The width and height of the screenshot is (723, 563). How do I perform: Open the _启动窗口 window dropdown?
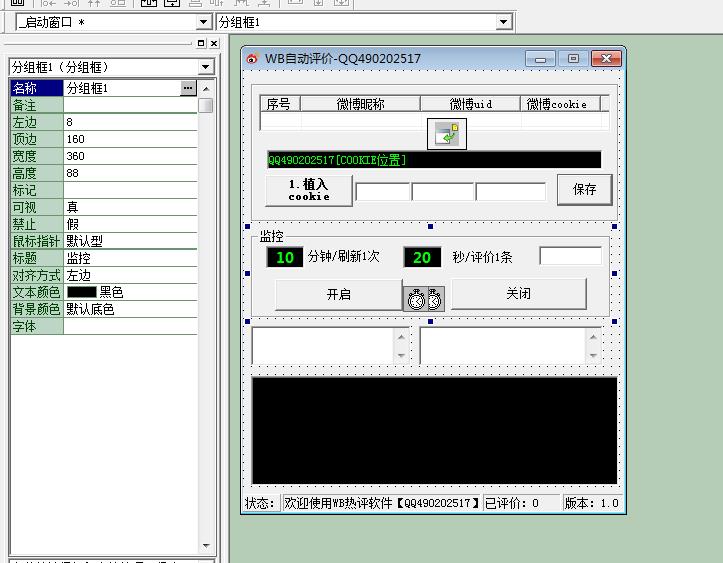tap(204, 22)
